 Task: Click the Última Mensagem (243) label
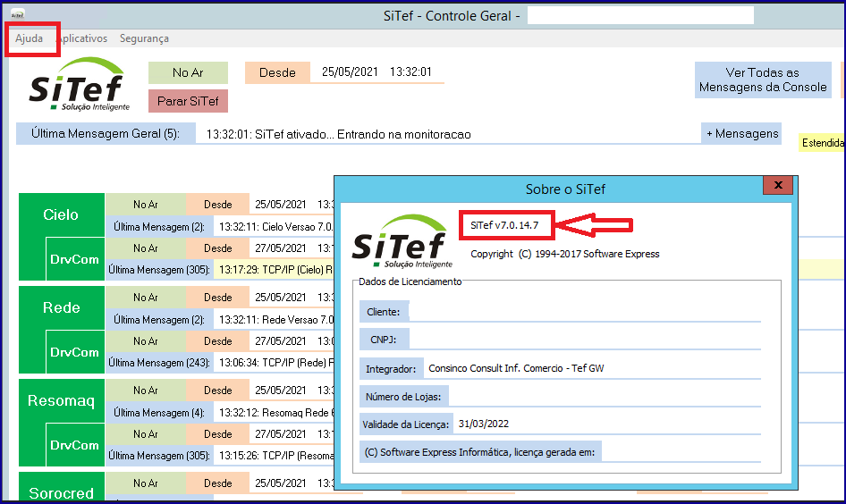(x=158, y=363)
